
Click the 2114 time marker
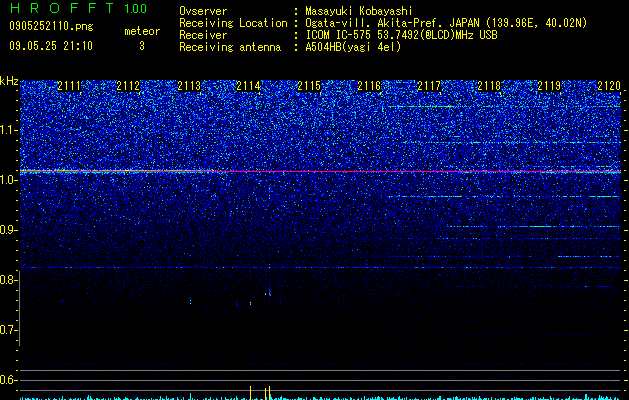pos(248,86)
